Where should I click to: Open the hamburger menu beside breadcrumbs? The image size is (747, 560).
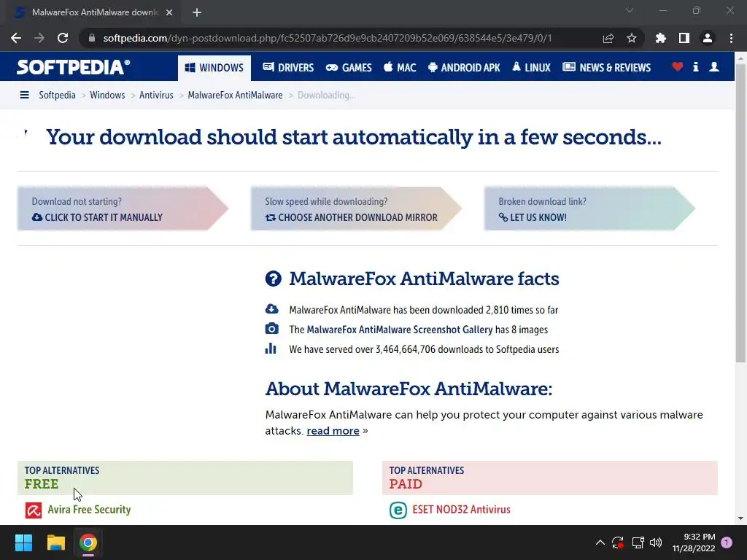[24, 96]
